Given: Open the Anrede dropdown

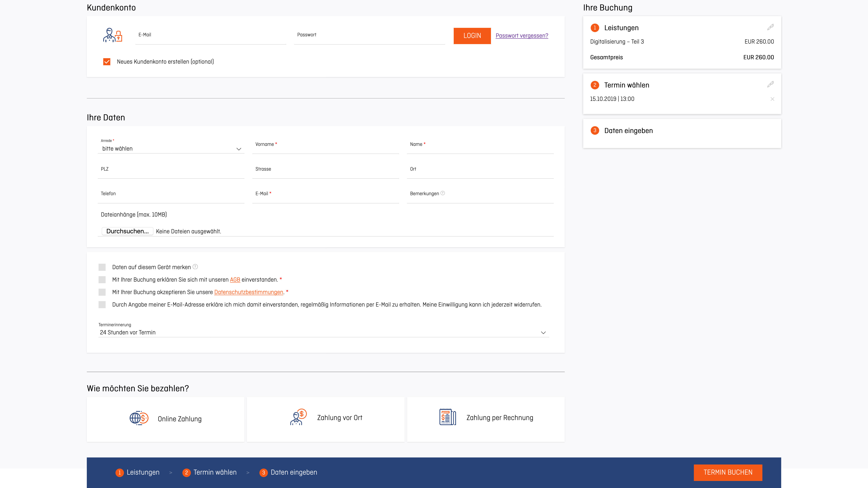Looking at the screenshot, I should pos(171,149).
